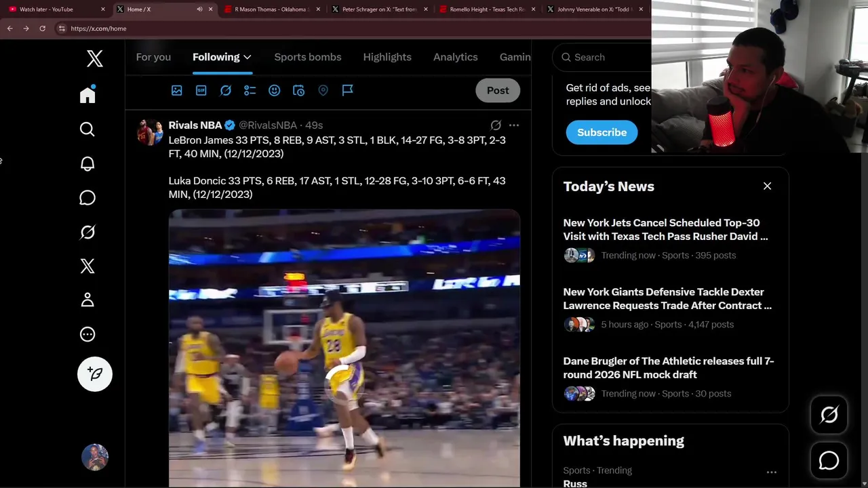The height and width of the screenshot is (488, 868).
Task: Open Explore search icon in sidebar
Action: 87,129
